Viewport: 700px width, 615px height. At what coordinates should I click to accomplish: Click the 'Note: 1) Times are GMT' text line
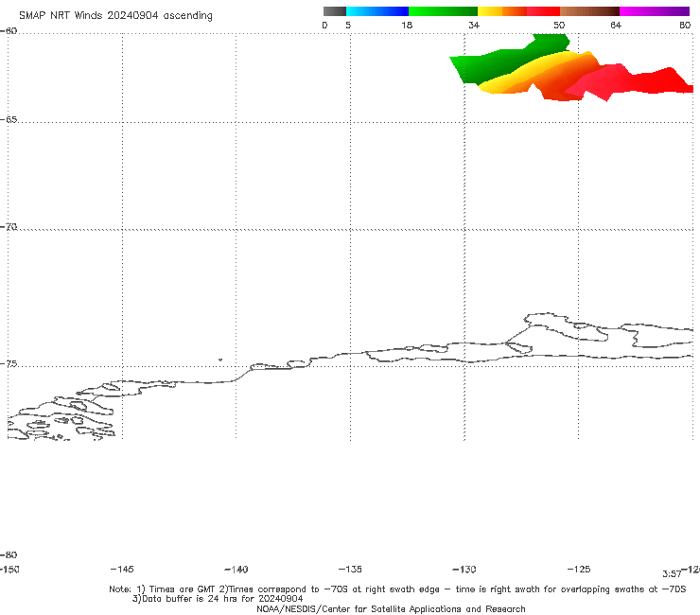click(397, 589)
